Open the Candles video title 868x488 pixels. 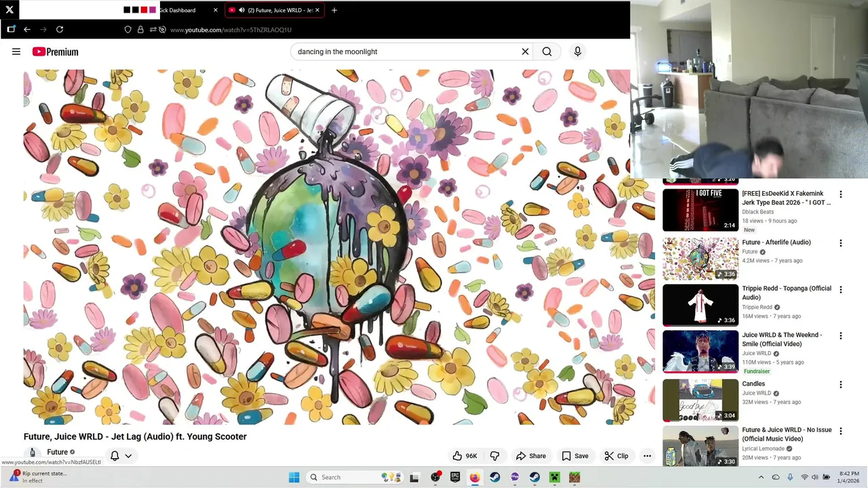[753, 384]
